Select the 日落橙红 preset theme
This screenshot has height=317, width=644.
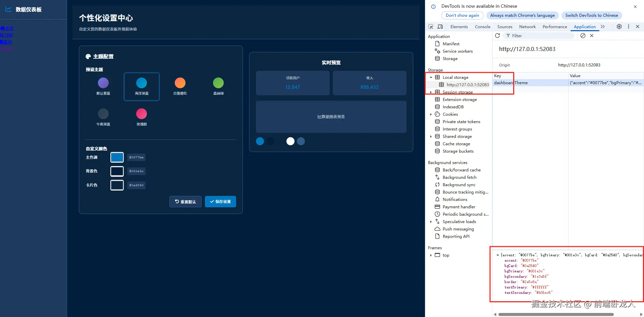(180, 87)
